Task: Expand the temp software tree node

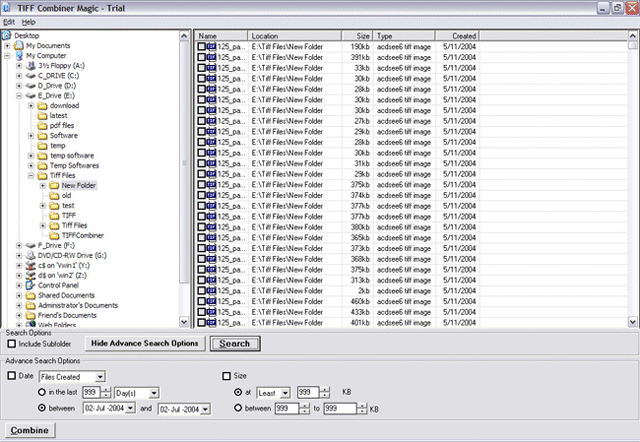Action: pyautogui.click(x=31, y=155)
